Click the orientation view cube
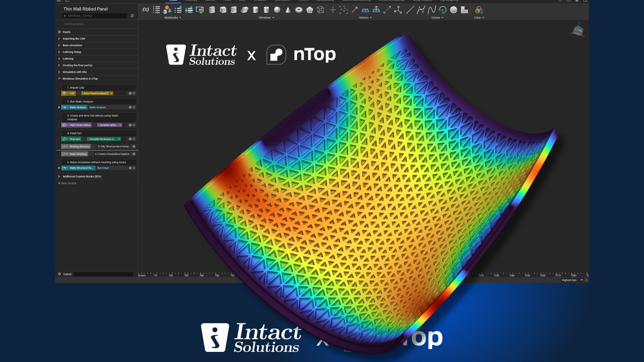The image size is (644, 362). (578, 30)
